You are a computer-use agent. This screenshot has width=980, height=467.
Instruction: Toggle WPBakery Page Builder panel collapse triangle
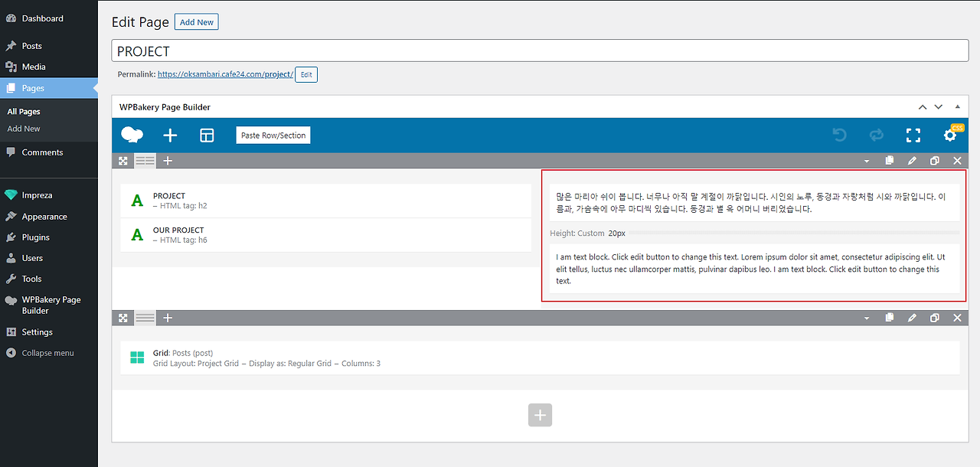(957, 107)
